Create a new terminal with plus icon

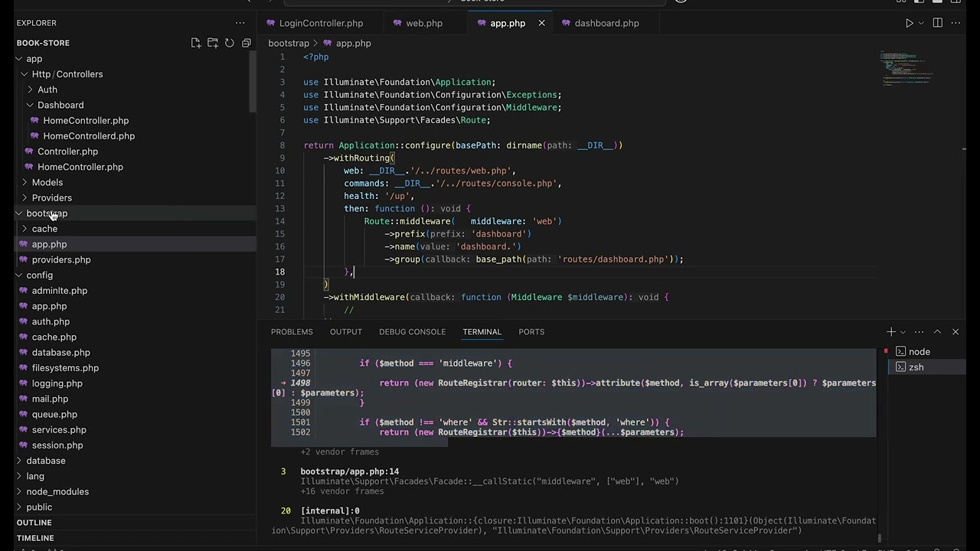pyautogui.click(x=891, y=332)
